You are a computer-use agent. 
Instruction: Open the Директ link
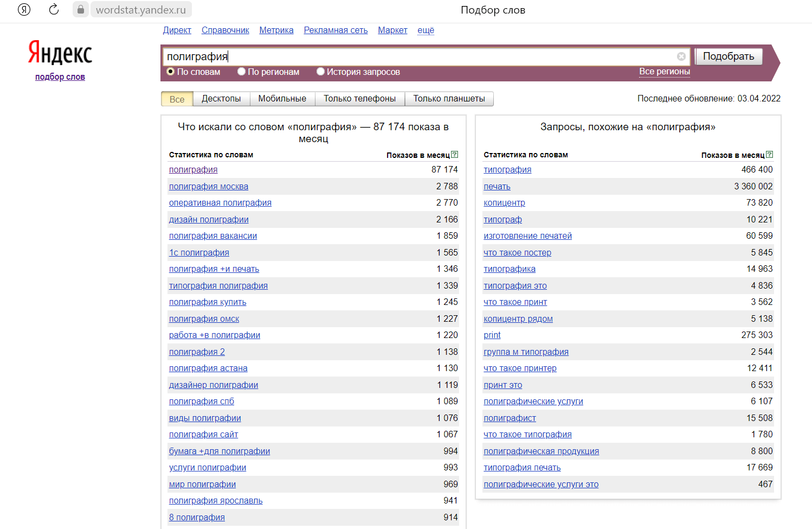click(x=177, y=30)
